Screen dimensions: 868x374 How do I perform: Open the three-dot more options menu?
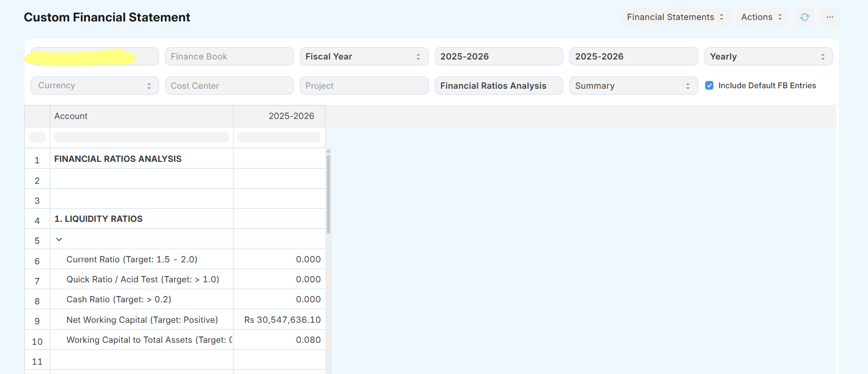click(x=829, y=17)
